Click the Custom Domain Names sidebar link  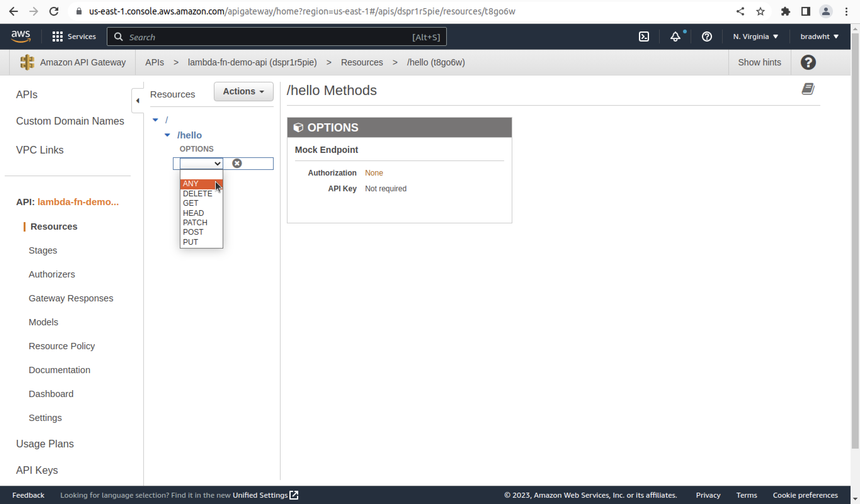[70, 120]
